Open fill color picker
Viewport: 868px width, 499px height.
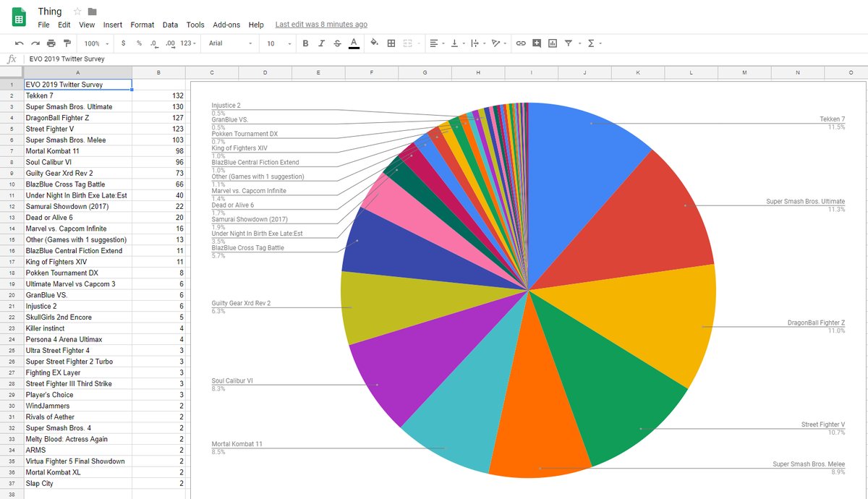(x=374, y=43)
